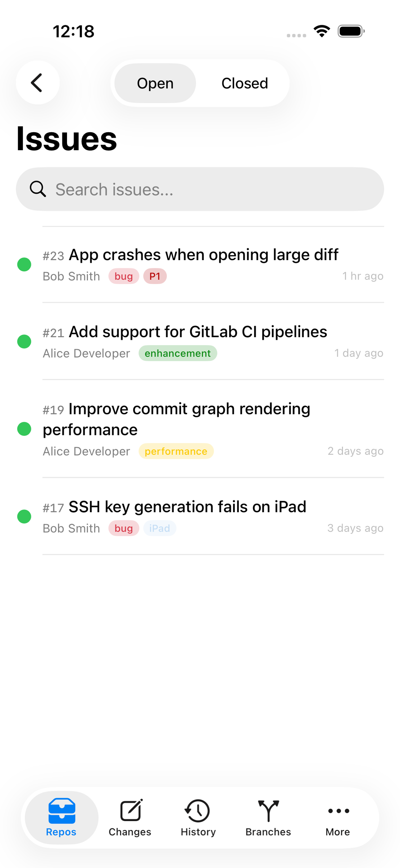Tap the iPad label on issue #17
The image size is (400, 868).
tap(160, 528)
